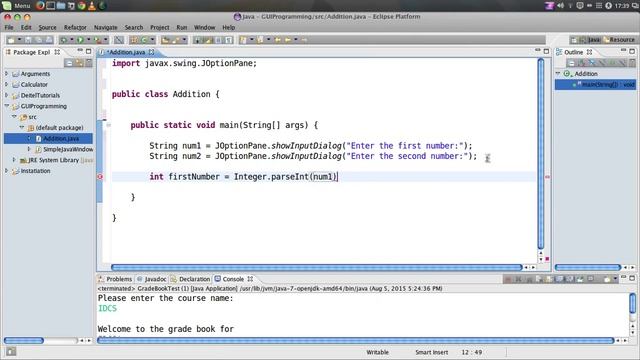Click the error marker beside line int firstNumber

coord(100,177)
